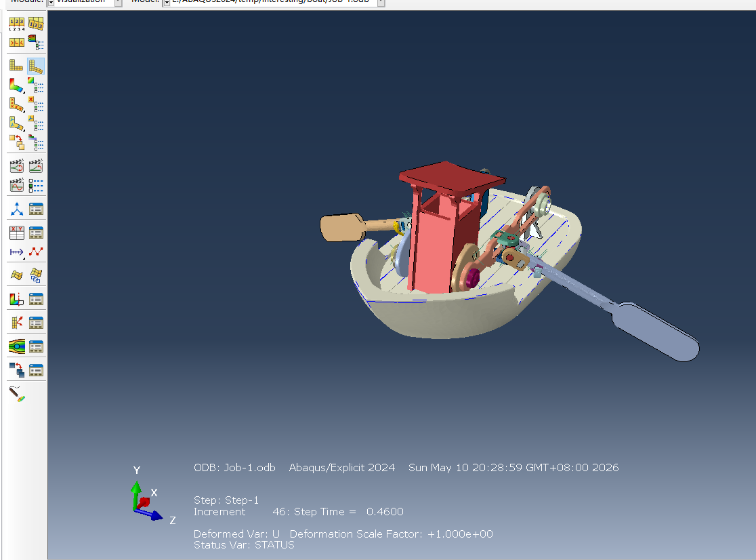756x560 pixels.
Task: Open the Module Visualization dropdown
Action: tap(118, 2)
